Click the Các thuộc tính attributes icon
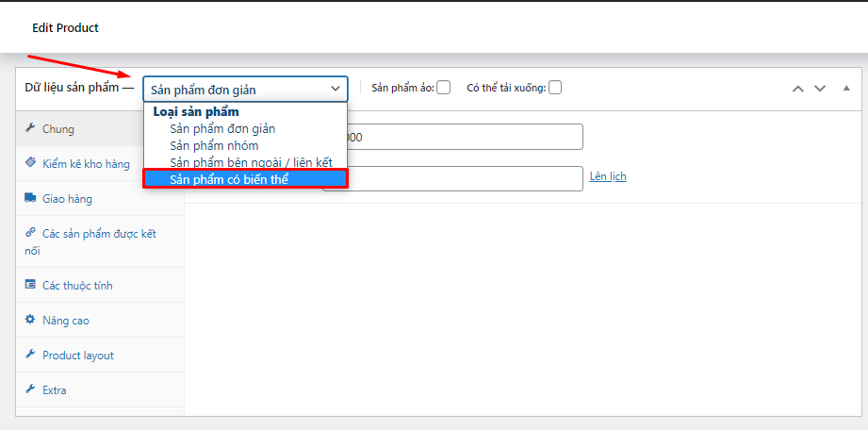The width and height of the screenshot is (868, 430). 30,285
